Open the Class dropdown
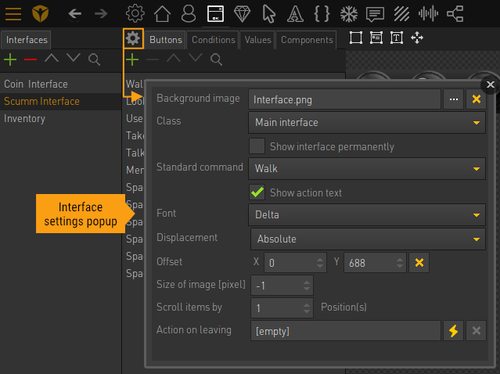The width and height of the screenshot is (500, 374). pos(367,123)
